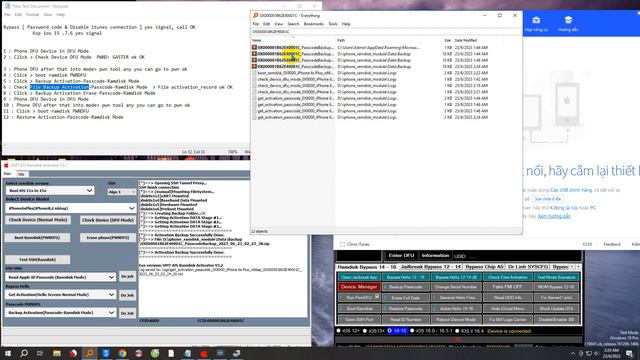Open Task View from the taskbar

click(x=40, y=353)
